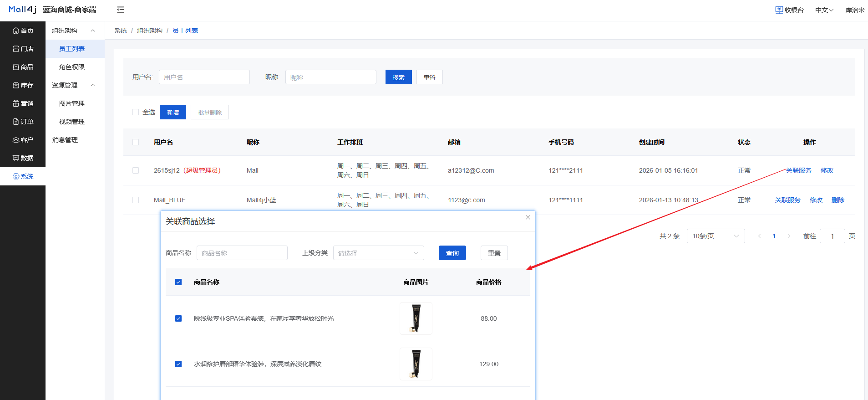Open 订单 in the sidebar
Screen dimensions: 868x400
tap(23, 122)
